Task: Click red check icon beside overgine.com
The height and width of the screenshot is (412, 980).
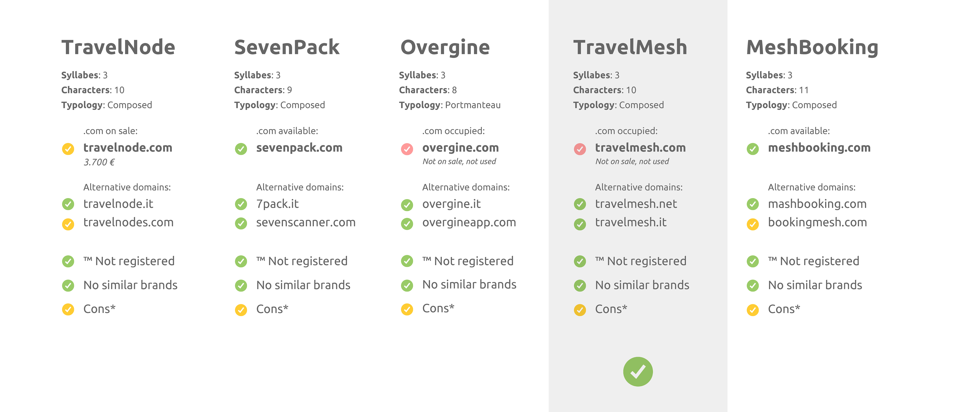Action: (407, 149)
